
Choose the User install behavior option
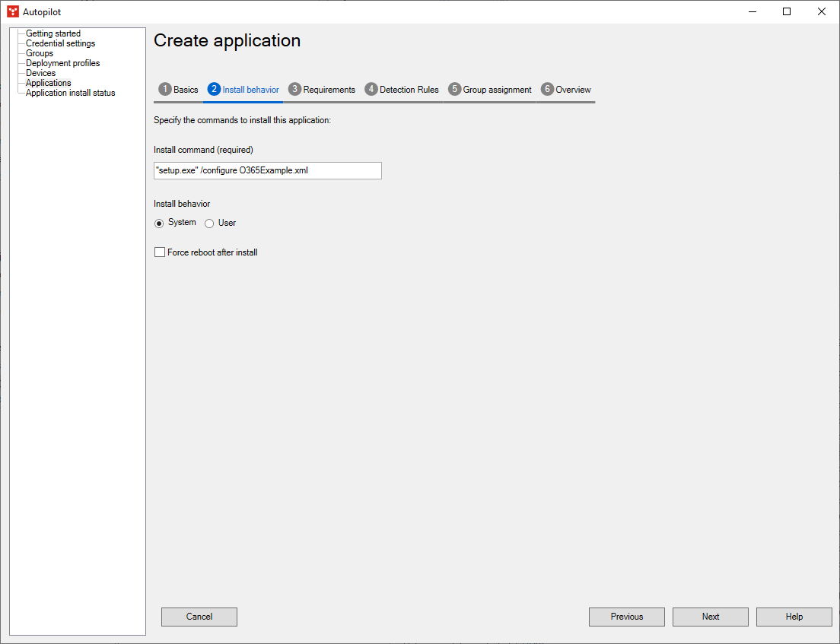click(209, 224)
